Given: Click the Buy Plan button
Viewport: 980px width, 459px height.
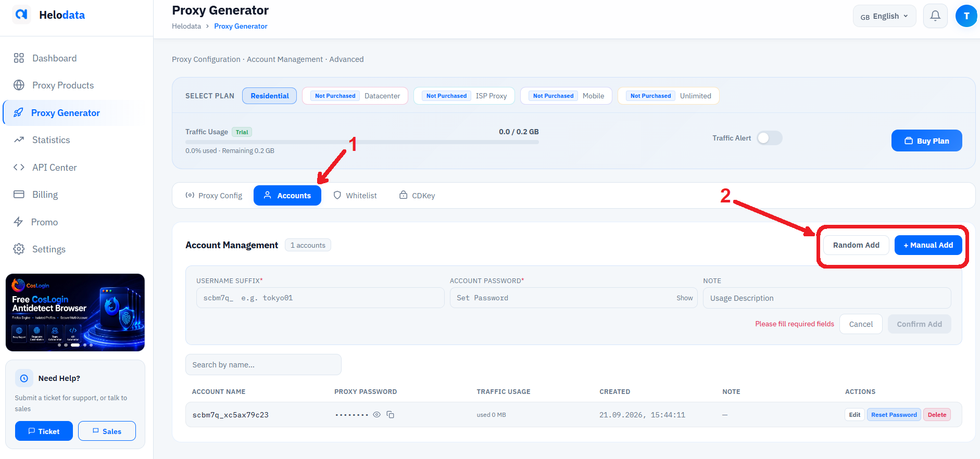Looking at the screenshot, I should (926, 141).
